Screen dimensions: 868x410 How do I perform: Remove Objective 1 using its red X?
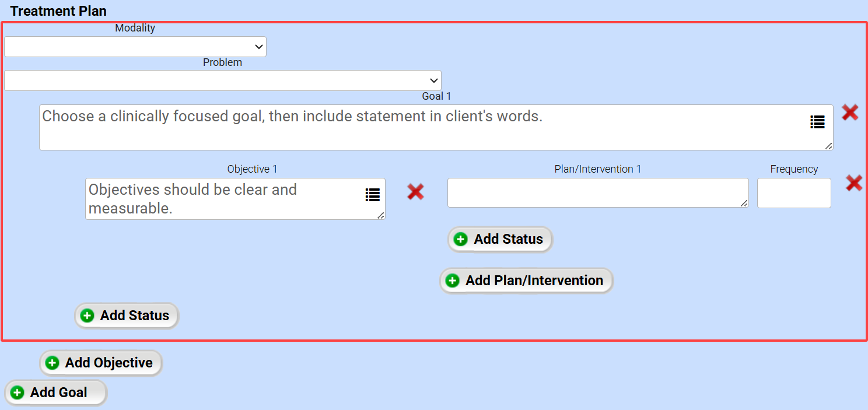coord(415,191)
